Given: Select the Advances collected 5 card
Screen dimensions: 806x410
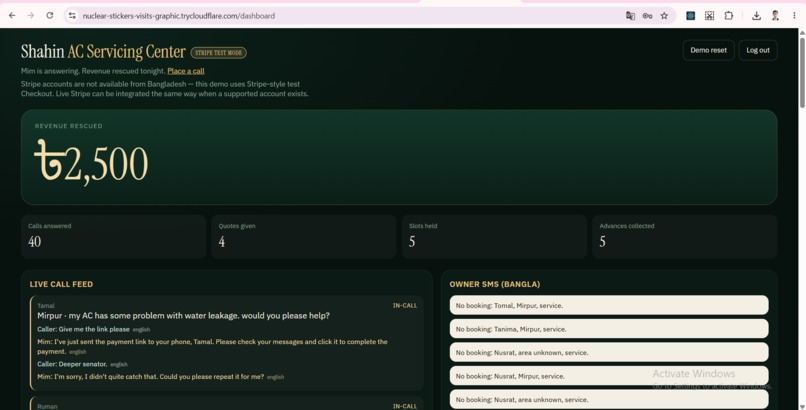Looking at the screenshot, I should pos(685,236).
